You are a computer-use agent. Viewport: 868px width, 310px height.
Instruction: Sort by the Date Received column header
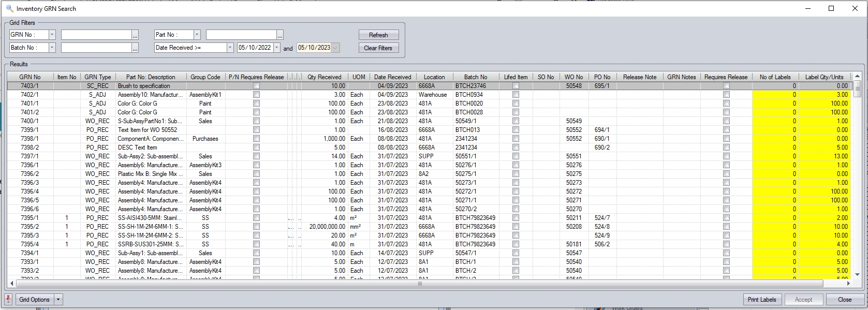392,77
